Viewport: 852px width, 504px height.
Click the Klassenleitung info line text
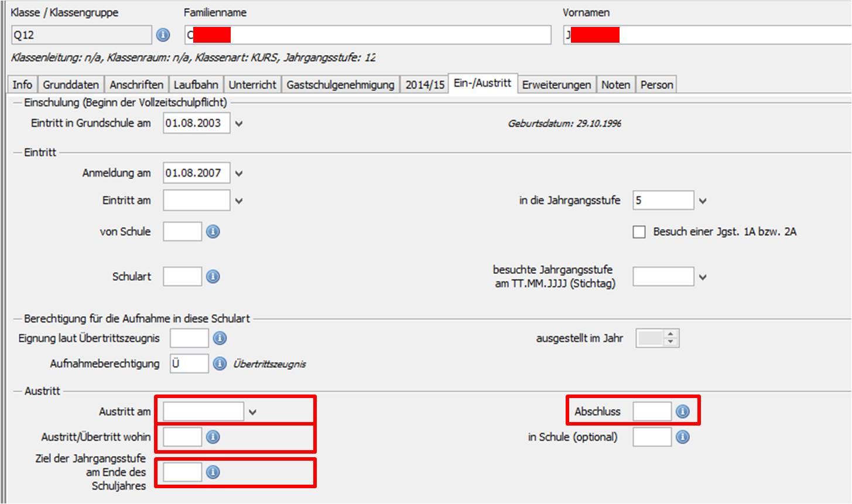point(193,58)
